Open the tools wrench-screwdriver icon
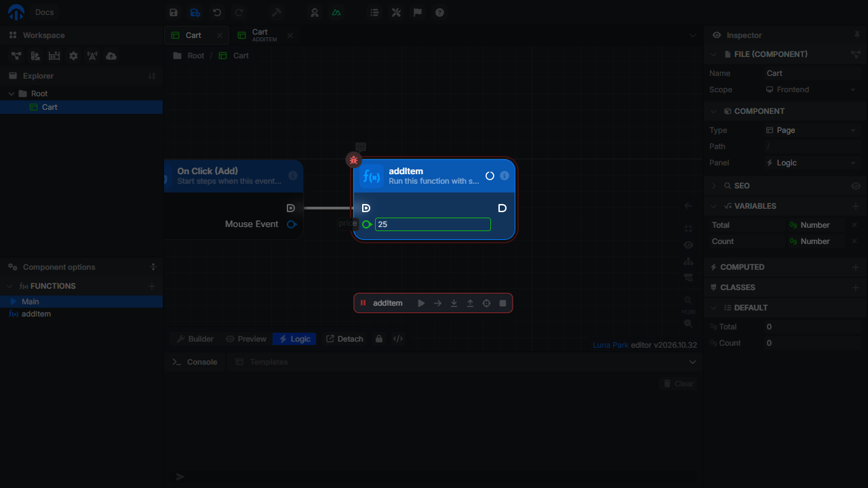This screenshot has height=488, width=868. click(396, 12)
